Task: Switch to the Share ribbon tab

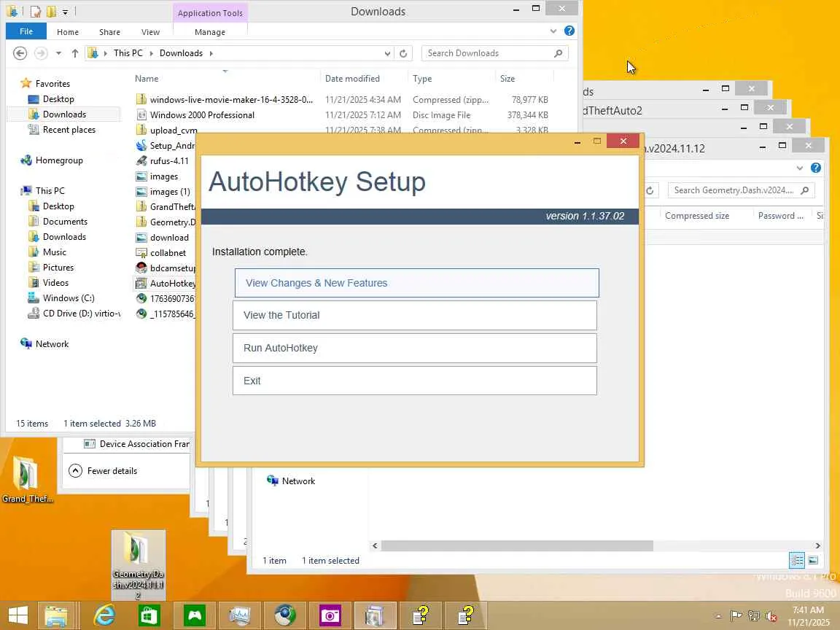Action: pyautogui.click(x=109, y=32)
